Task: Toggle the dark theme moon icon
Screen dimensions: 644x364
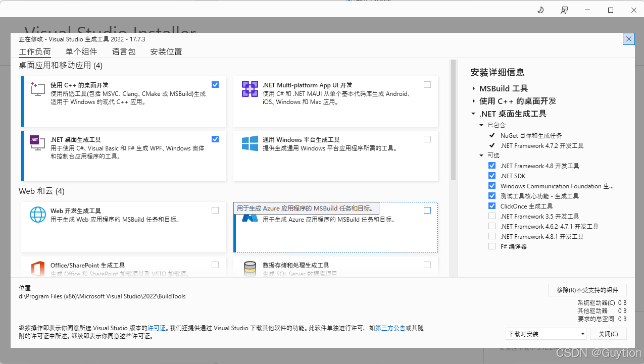Action: click(540, 10)
